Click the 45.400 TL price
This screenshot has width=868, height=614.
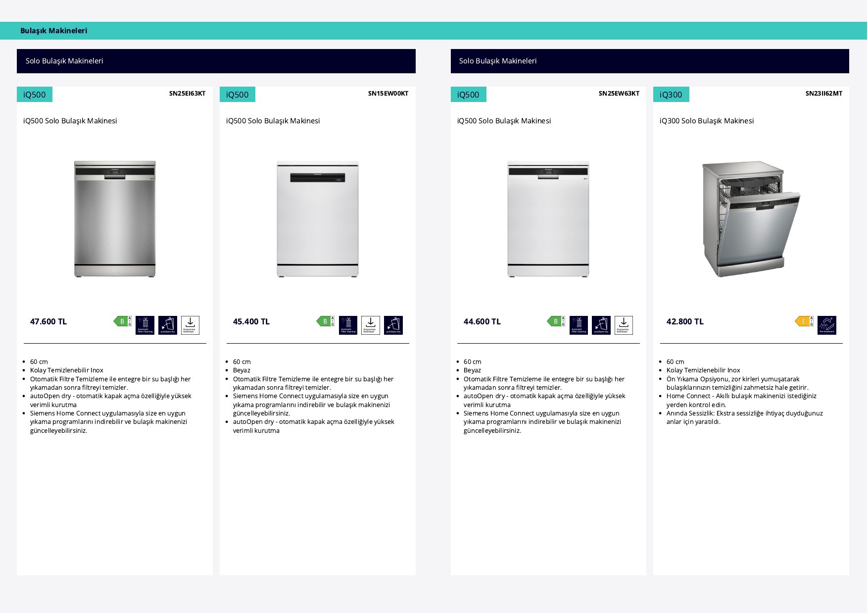point(251,322)
